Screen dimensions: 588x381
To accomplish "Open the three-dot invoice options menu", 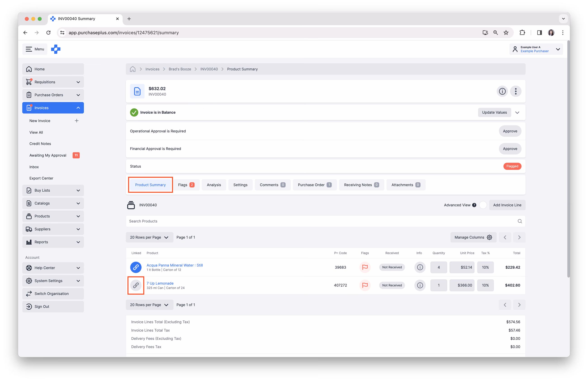I will coord(516,91).
